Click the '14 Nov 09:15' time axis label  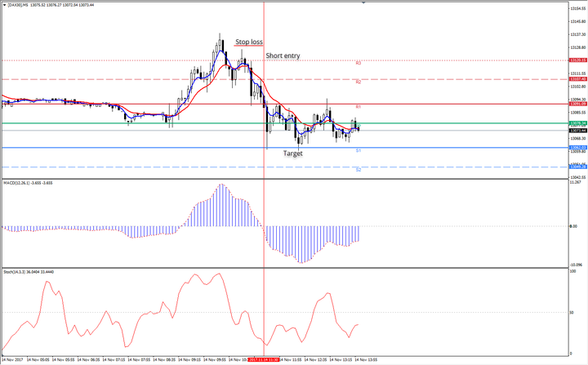189,360
